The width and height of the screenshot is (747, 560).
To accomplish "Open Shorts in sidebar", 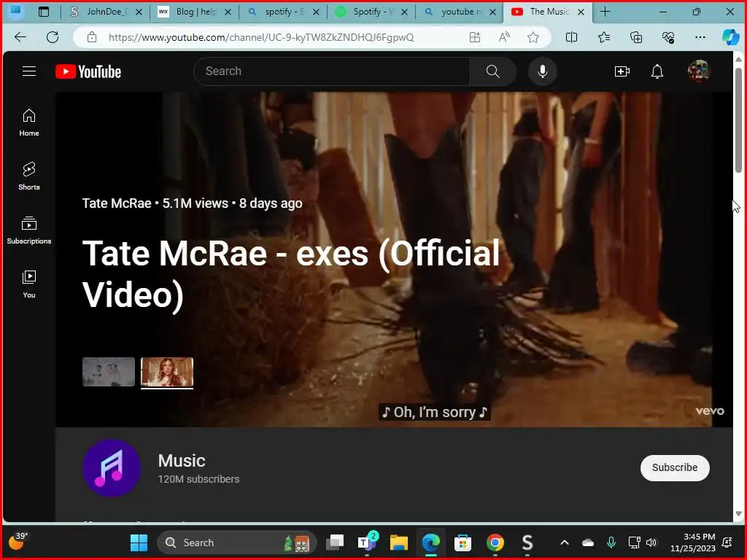I will (x=29, y=176).
